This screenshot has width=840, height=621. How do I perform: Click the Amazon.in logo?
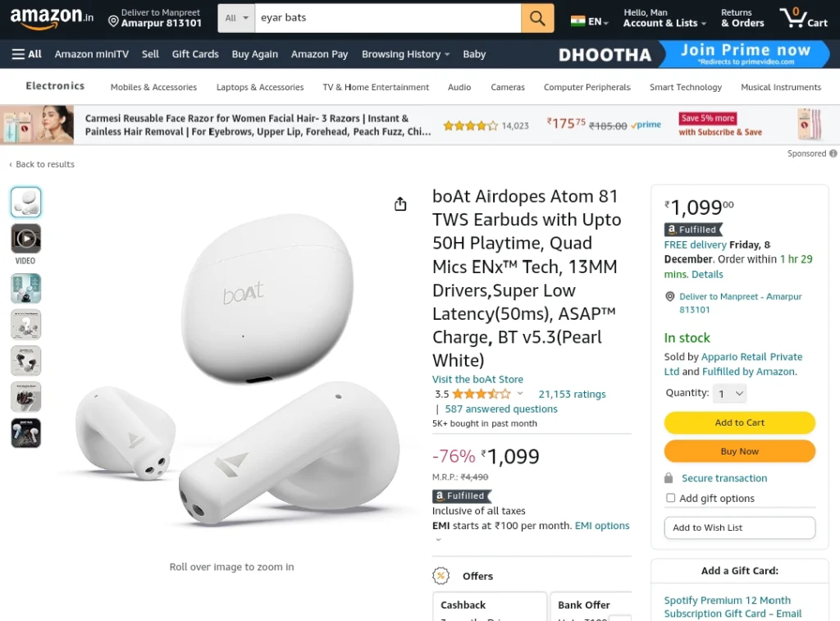[52, 18]
